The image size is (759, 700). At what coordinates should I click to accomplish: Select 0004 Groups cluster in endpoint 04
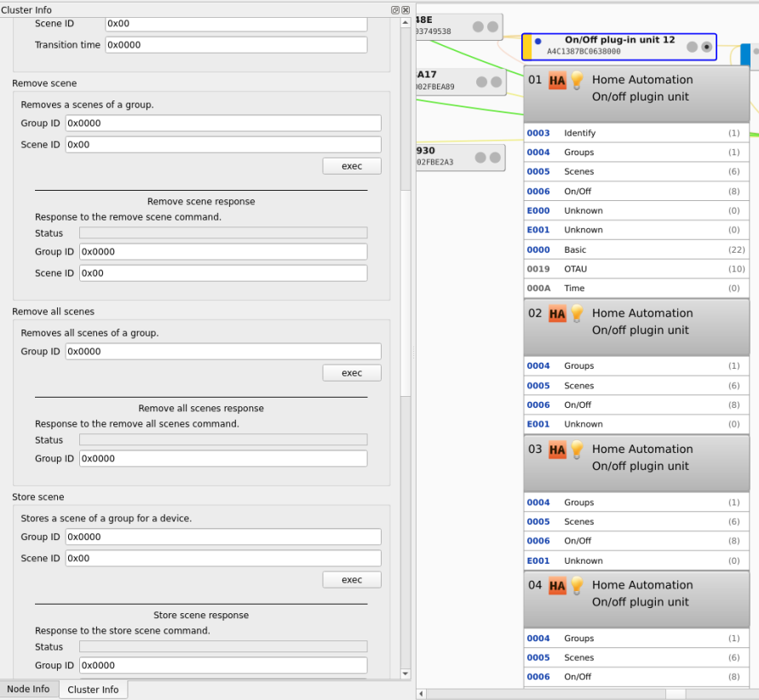pyautogui.click(x=636, y=639)
